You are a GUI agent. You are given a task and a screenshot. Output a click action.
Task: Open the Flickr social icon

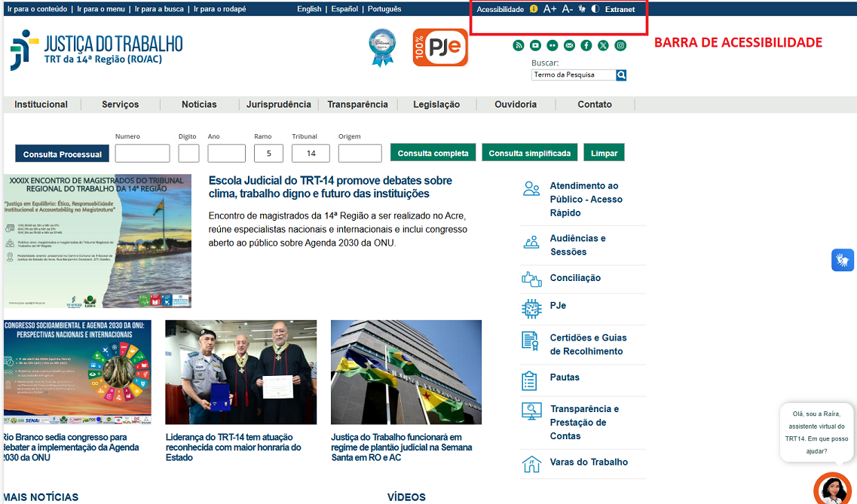click(552, 45)
